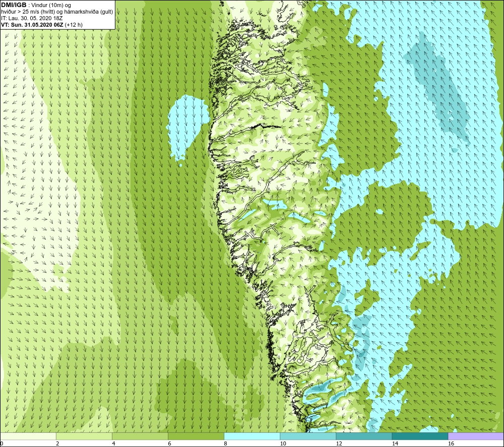Click the legend tick label '2'
The image size is (504, 447).
point(57,444)
